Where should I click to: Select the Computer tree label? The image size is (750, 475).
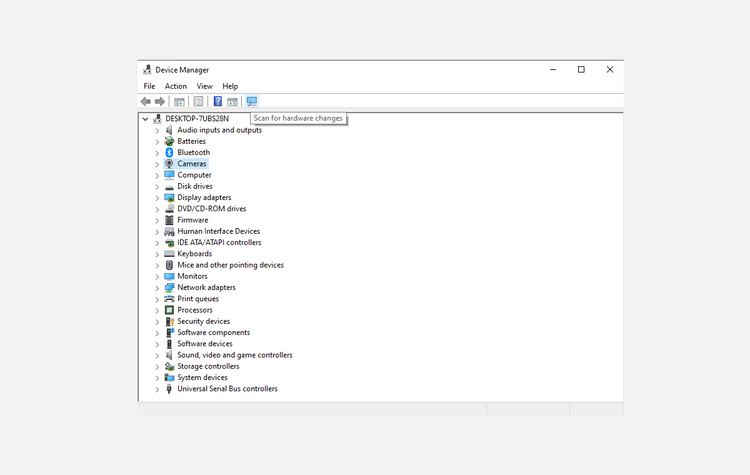point(194,175)
